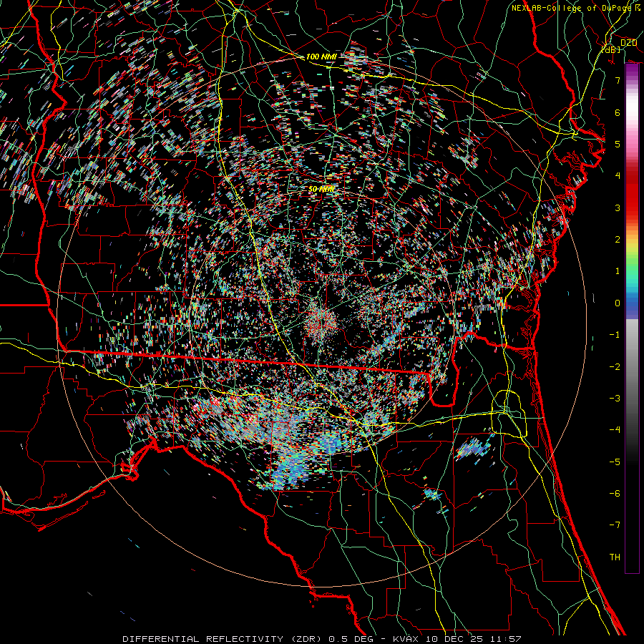Click the 0 dB scale label
This screenshot has width=644, height=644.
click(x=618, y=303)
